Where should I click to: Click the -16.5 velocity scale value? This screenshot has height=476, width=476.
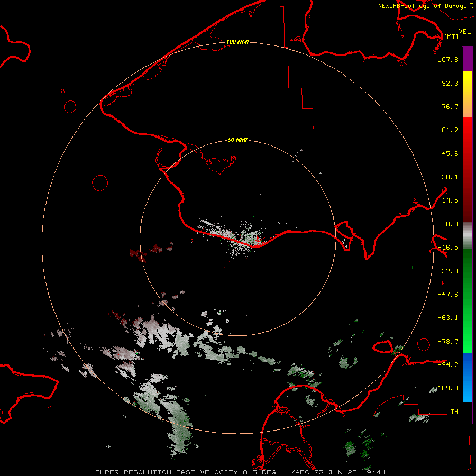coord(448,248)
